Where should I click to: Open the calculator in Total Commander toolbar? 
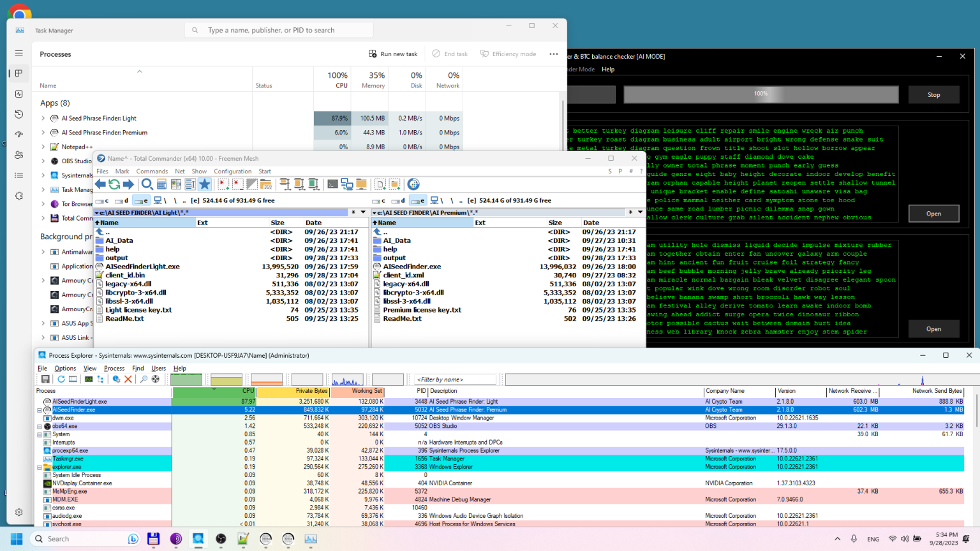click(161, 184)
